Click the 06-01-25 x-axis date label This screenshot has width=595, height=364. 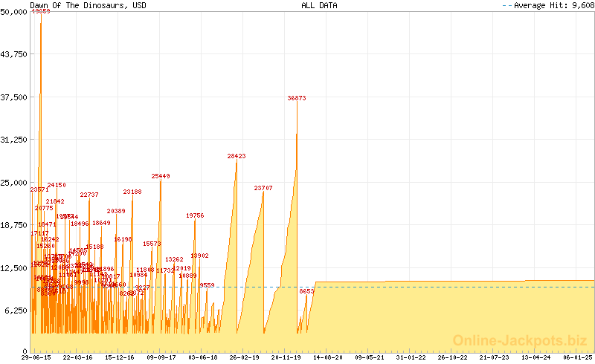[577, 357]
